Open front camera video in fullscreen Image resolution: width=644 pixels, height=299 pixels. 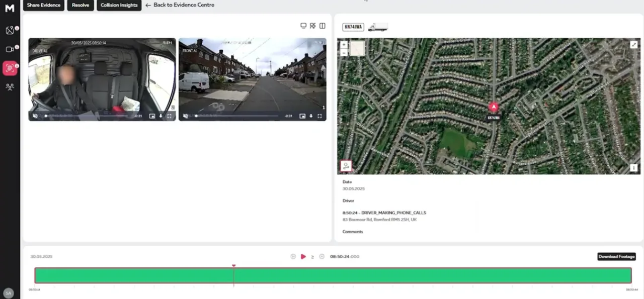(319, 116)
